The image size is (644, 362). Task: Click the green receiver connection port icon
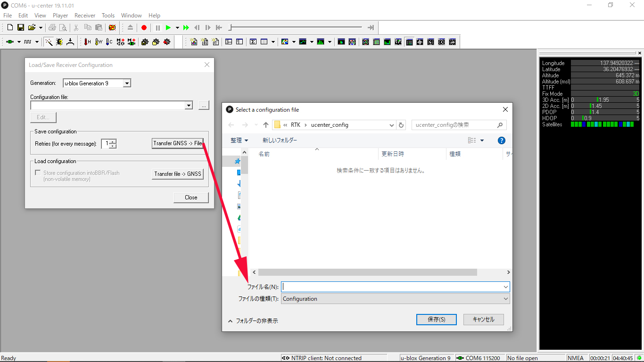[10, 42]
